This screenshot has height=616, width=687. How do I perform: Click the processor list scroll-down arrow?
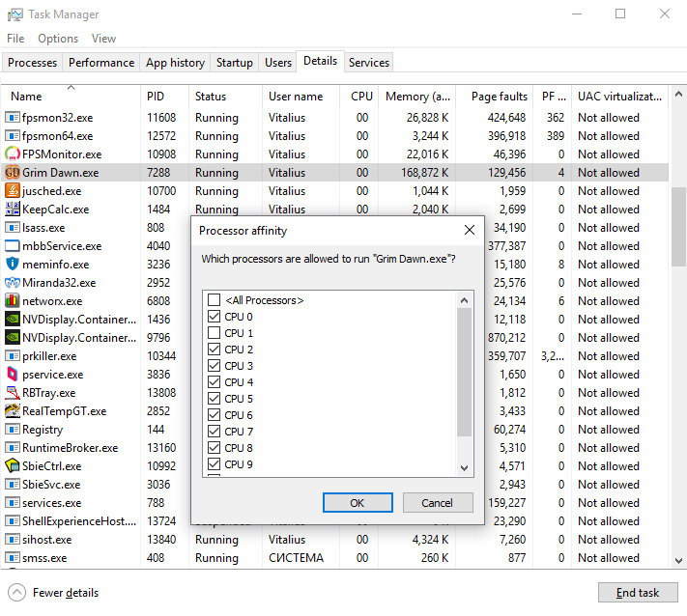click(464, 467)
